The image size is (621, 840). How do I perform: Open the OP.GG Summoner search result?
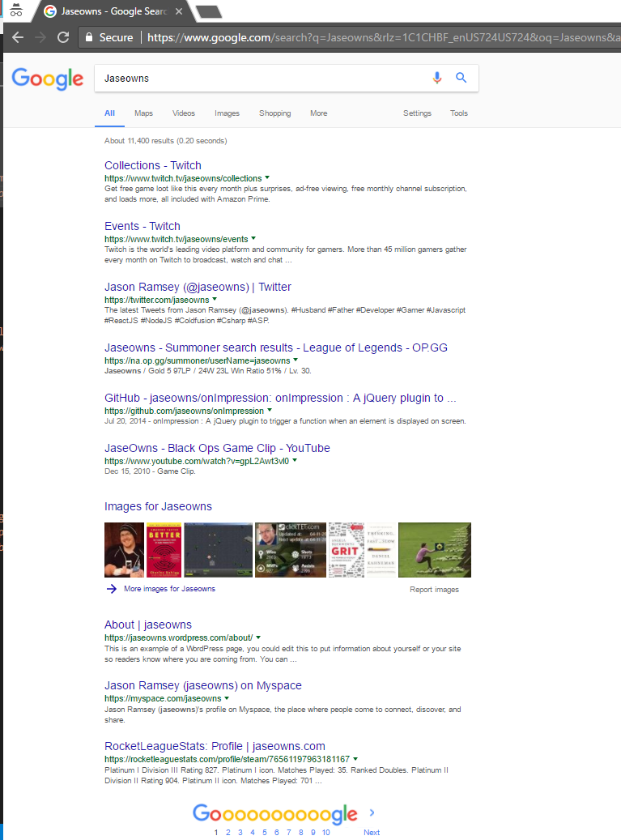[276, 348]
